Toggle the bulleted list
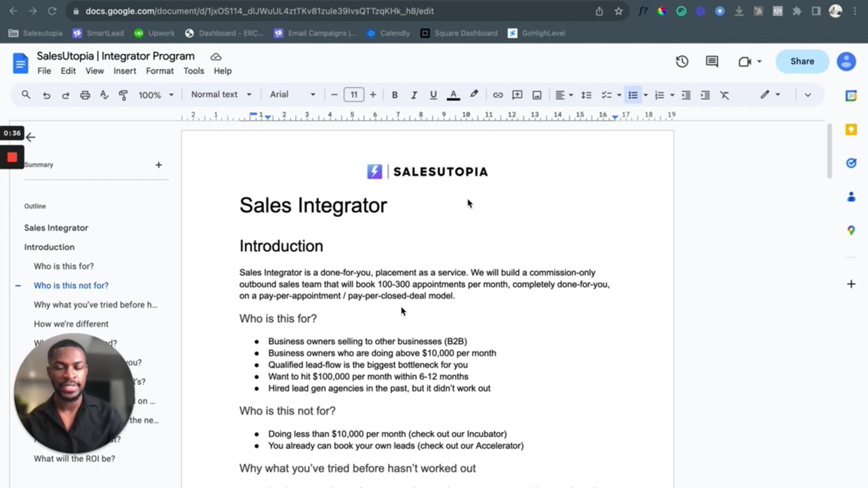Image resolution: width=868 pixels, height=488 pixels. (x=633, y=95)
